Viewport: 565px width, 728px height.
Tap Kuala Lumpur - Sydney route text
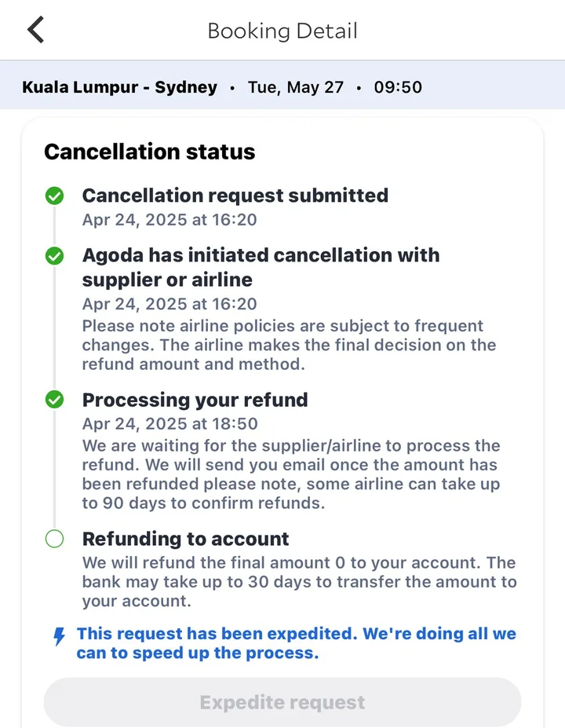coord(119,87)
